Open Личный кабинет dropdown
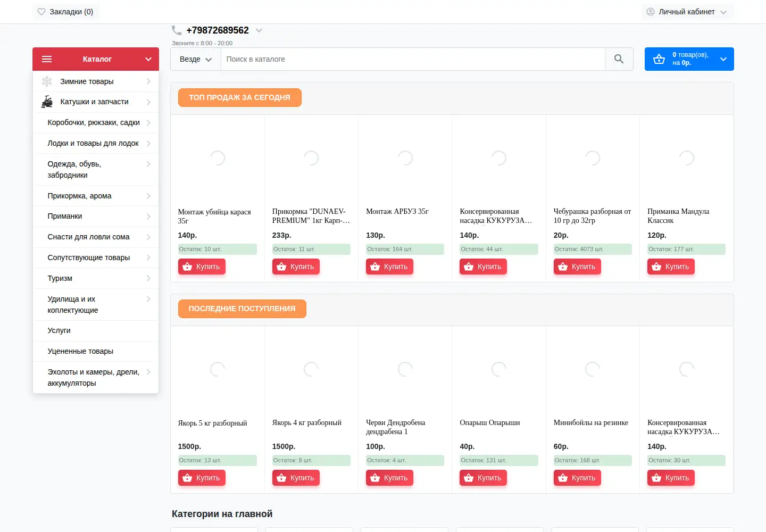 click(x=687, y=12)
